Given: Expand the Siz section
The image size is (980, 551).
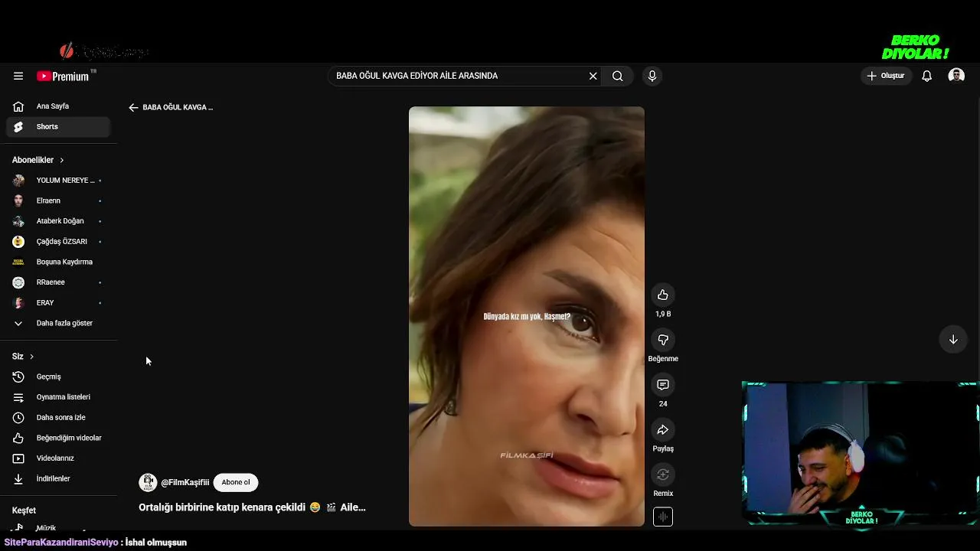Looking at the screenshot, I should coord(23,357).
